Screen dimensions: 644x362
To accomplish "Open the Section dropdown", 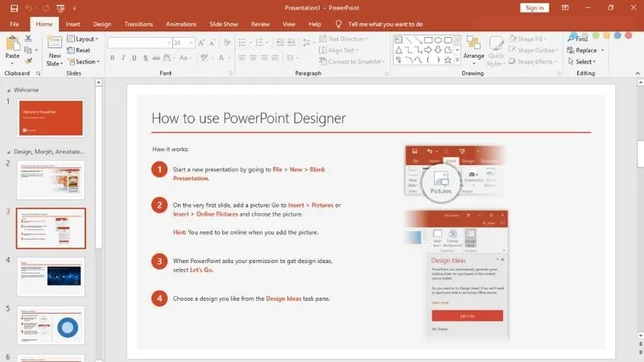I will coord(84,62).
